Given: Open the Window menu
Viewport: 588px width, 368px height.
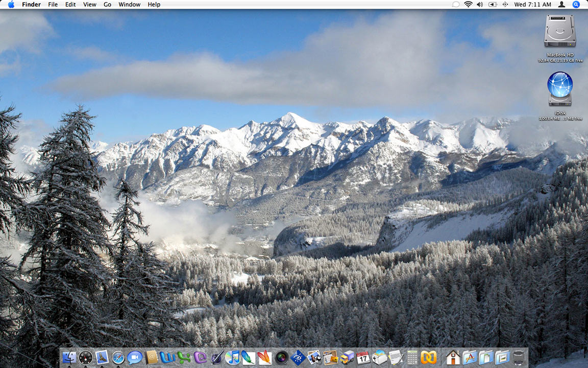Looking at the screenshot, I should point(129,5).
